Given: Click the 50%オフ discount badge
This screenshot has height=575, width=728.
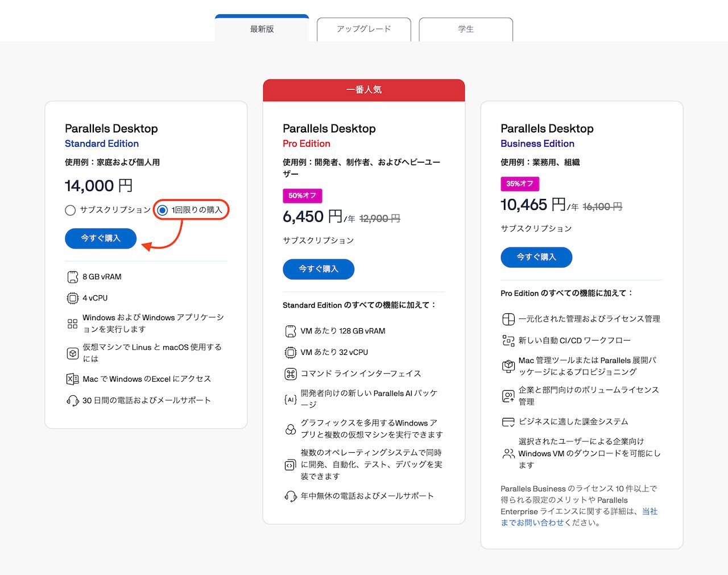Looking at the screenshot, I should pos(302,196).
